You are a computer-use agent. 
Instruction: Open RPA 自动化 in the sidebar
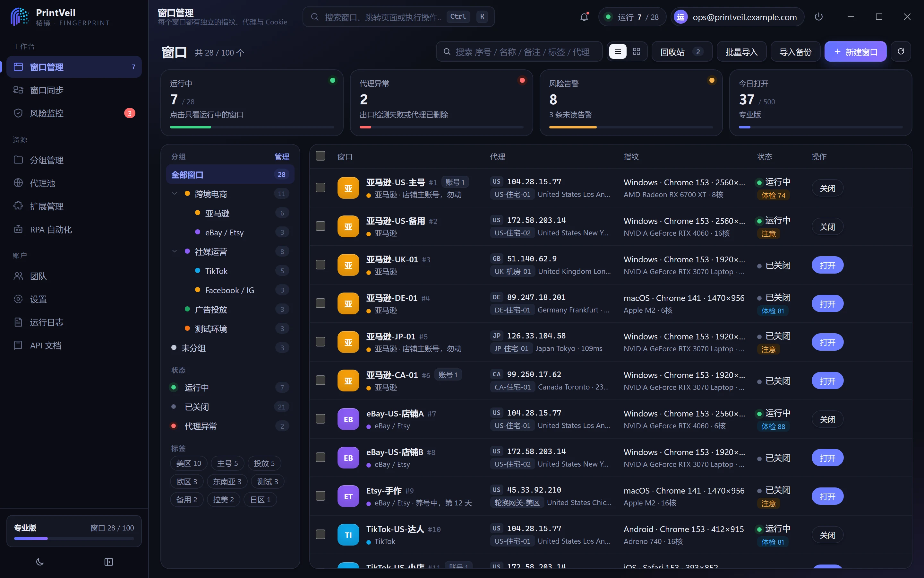coord(74,229)
